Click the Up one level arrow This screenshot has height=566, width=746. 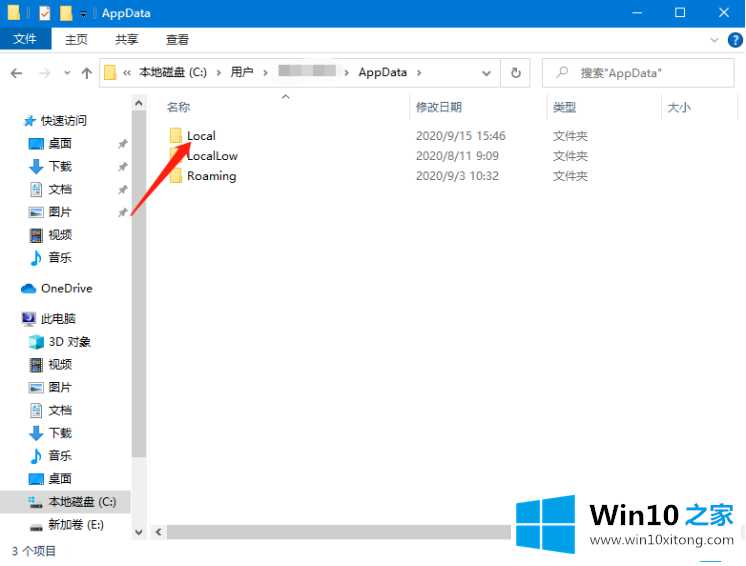tap(87, 73)
